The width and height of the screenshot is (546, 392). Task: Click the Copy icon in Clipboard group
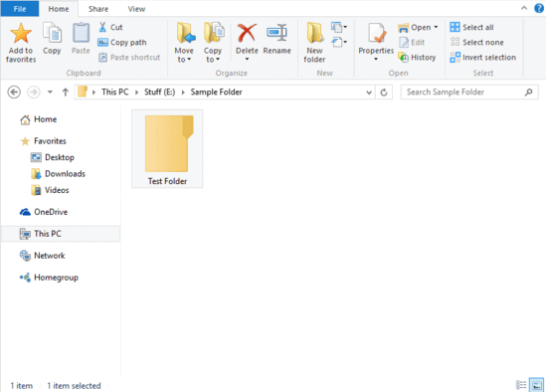tap(52, 34)
